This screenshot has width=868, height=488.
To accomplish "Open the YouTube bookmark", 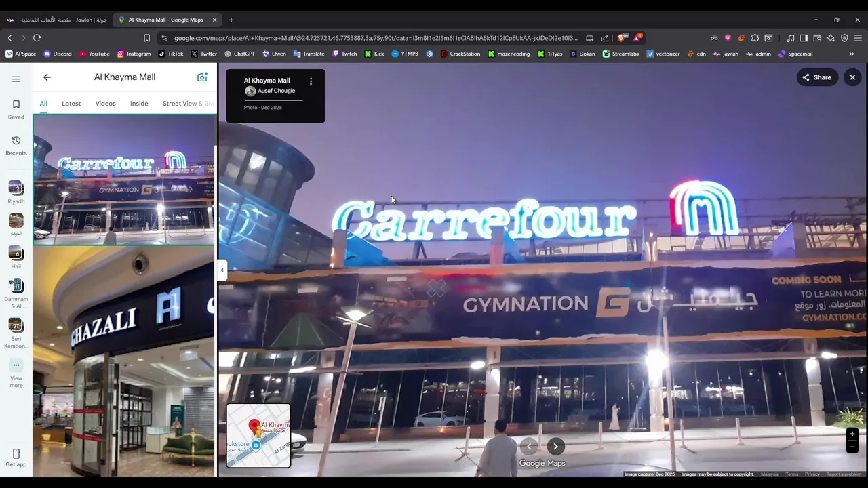I will 94,54.
